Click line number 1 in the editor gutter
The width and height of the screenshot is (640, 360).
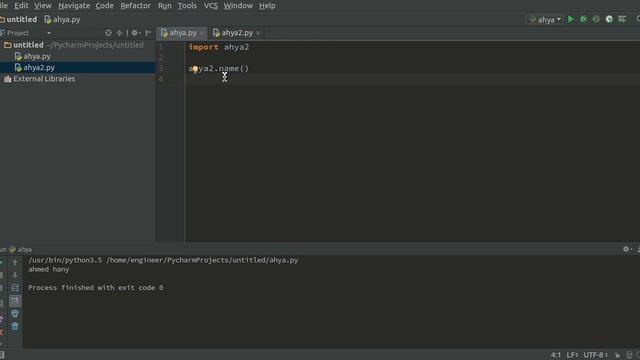(161, 47)
